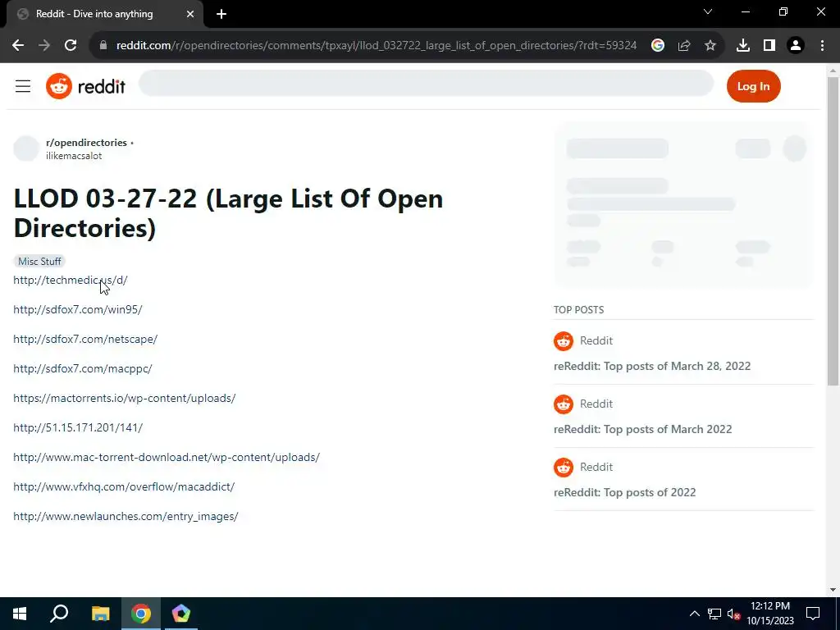Click Reddit icon beside March 2022 post
This screenshot has height=630, width=840.
563,404
